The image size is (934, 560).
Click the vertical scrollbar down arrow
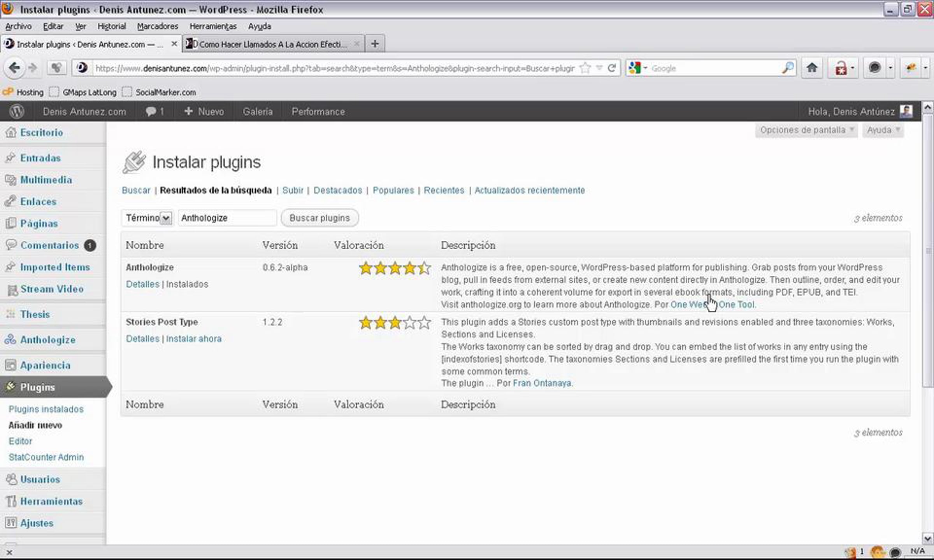click(927, 539)
